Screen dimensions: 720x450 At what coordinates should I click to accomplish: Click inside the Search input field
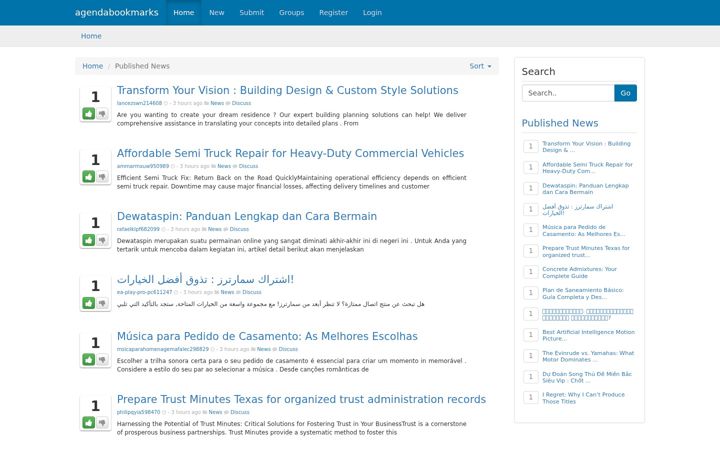point(568,93)
